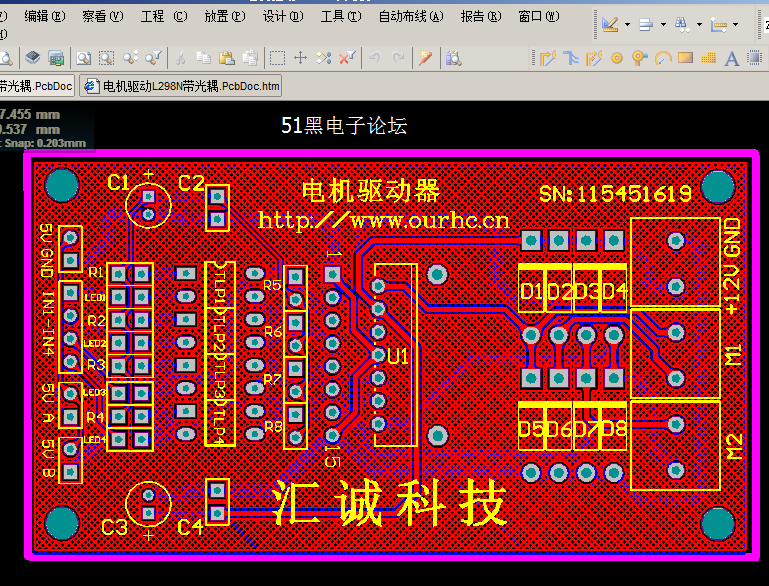The height and width of the screenshot is (586, 769).
Task: Open the 报告(R) menu
Action: point(481,16)
